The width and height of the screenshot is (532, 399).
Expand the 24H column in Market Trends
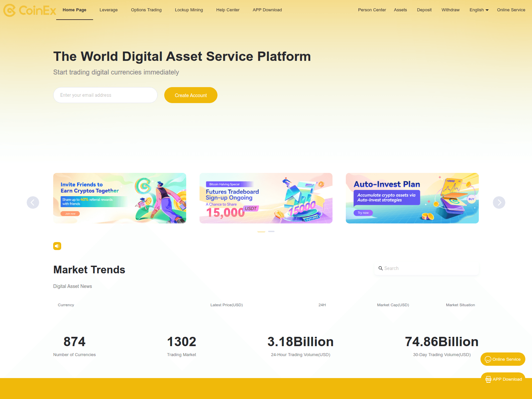(322, 305)
